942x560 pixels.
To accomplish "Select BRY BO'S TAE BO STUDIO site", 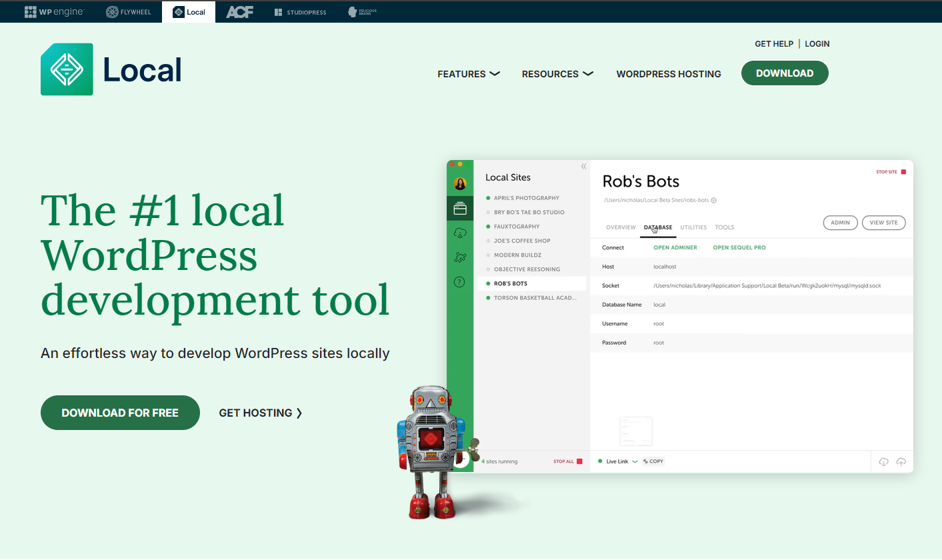I will coord(525,212).
